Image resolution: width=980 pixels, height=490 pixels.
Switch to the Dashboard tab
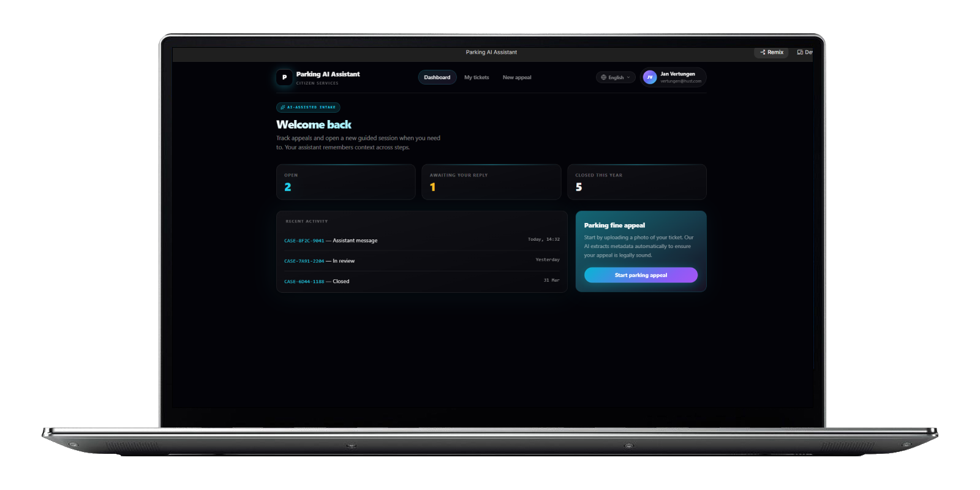(437, 77)
